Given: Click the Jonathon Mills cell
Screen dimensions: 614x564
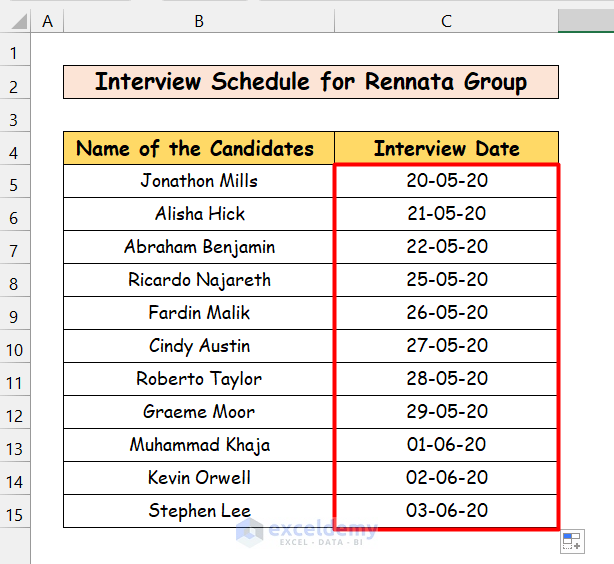Looking at the screenshot, I should (199, 181).
